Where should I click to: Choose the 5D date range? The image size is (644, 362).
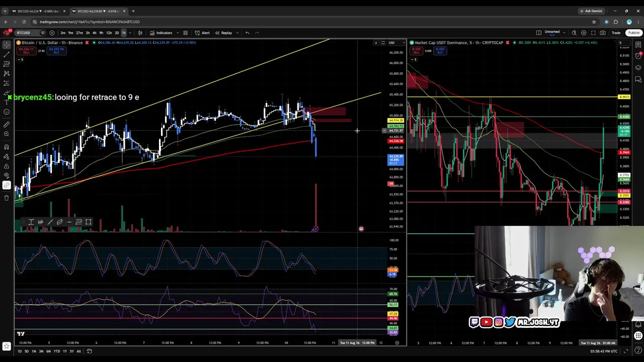(x=27, y=351)
